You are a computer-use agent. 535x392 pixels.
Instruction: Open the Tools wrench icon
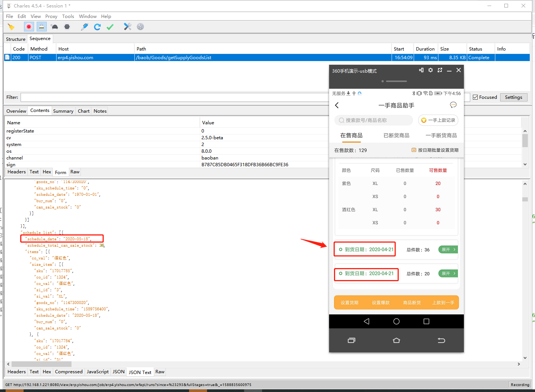[128, 27]
